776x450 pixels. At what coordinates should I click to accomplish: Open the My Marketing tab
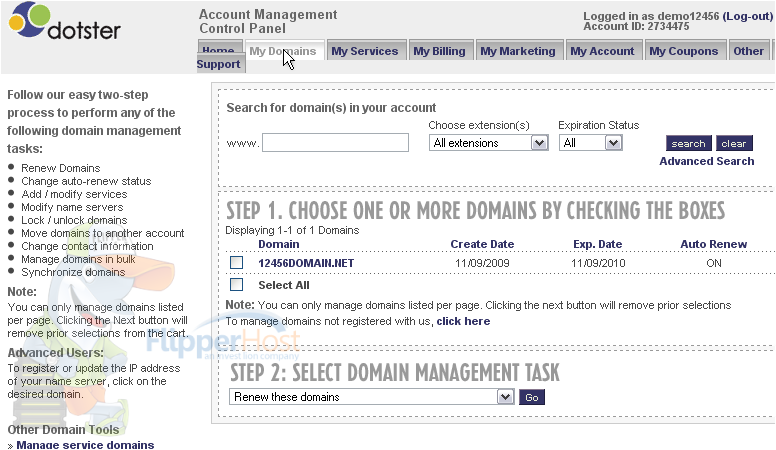point(518,51)
